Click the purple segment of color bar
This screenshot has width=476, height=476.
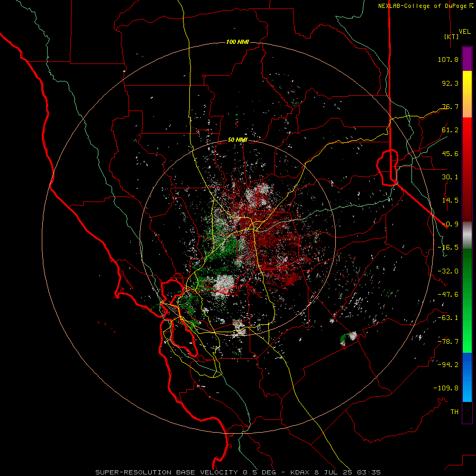(x=467, y=59)
